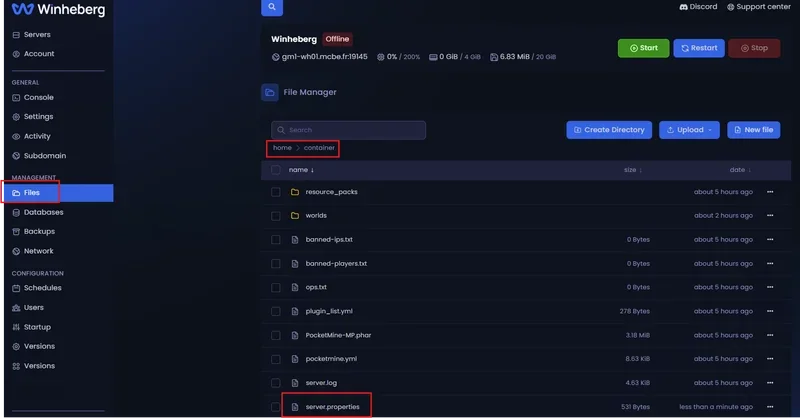Check the resource_packs folder checkbox

[276, 192]
